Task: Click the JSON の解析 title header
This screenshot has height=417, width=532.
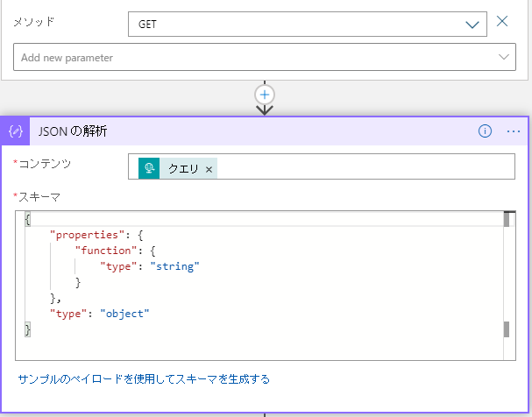Action: pos(73,131)
